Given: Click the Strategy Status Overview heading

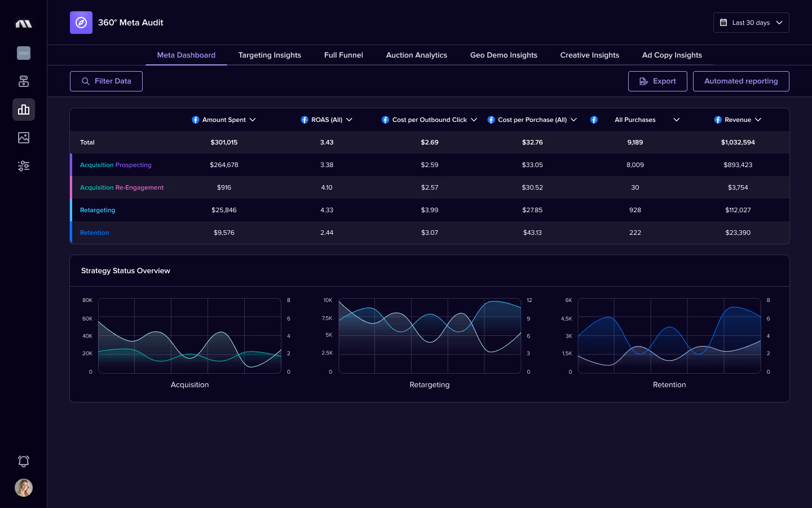Looking at the screenshot, I should pyautogui.click(x=126, y=271).
